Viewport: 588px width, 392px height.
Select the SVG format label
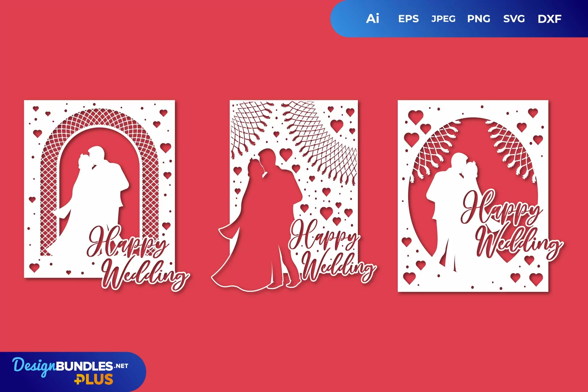click(514, 19)
